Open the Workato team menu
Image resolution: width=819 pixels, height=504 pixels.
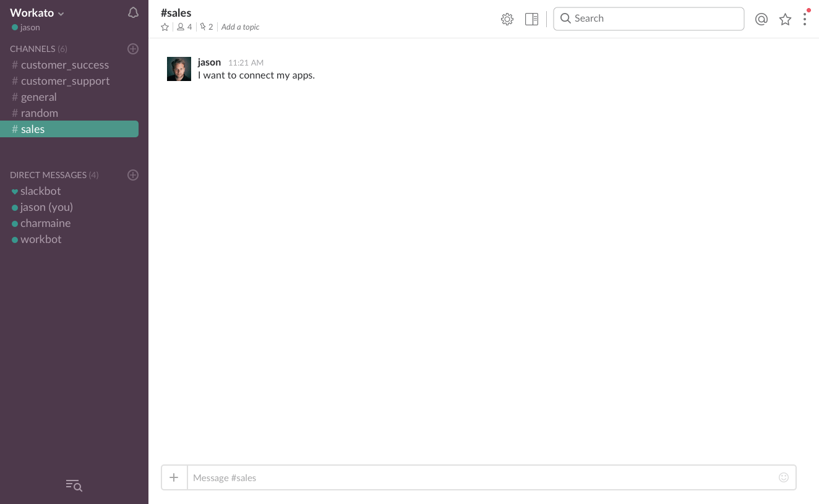(x=37, y=13)
